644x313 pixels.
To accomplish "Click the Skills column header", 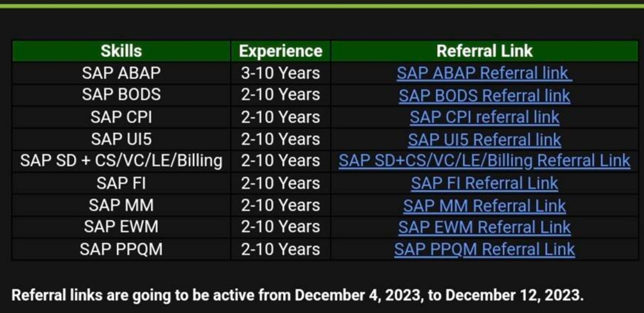I will [121, 51].
